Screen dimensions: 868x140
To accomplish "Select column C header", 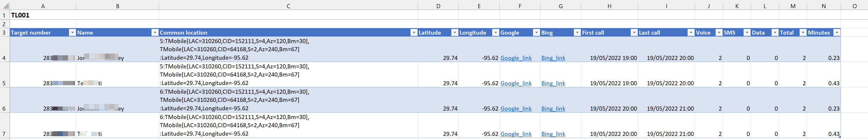I will [x=288, y=6].
